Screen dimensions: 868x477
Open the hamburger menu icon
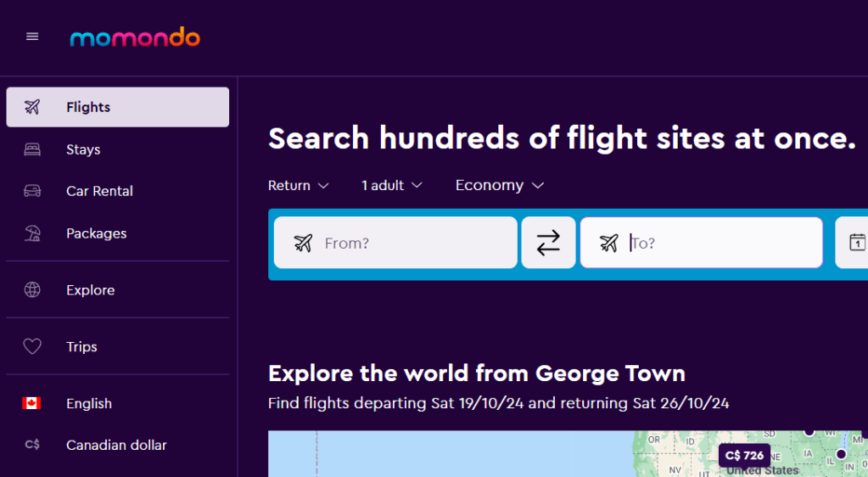32,36
